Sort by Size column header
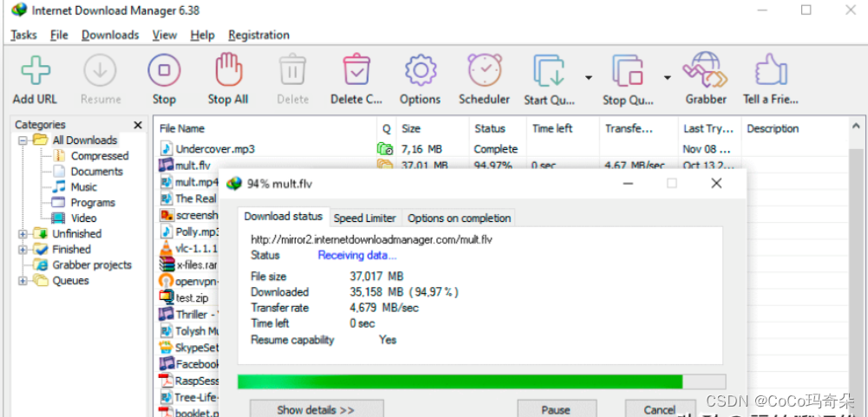The image size is (868, 417). (x=433, y=128)
